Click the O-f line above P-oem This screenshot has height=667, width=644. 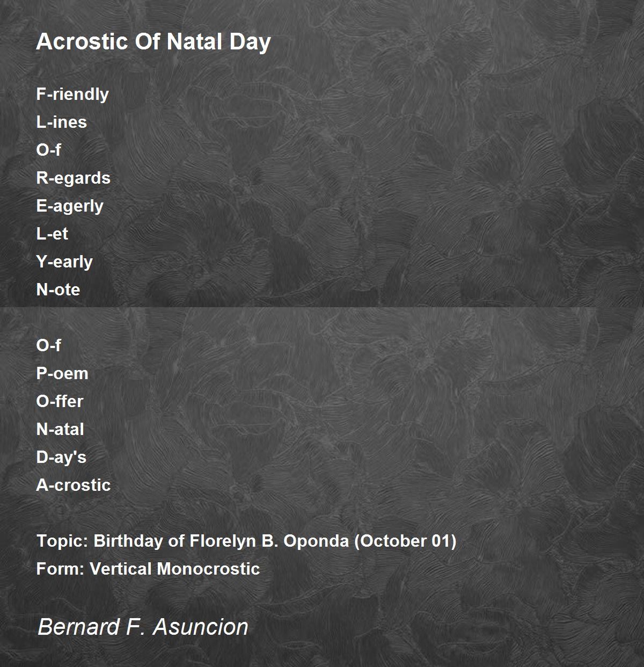tap(48, 345)
